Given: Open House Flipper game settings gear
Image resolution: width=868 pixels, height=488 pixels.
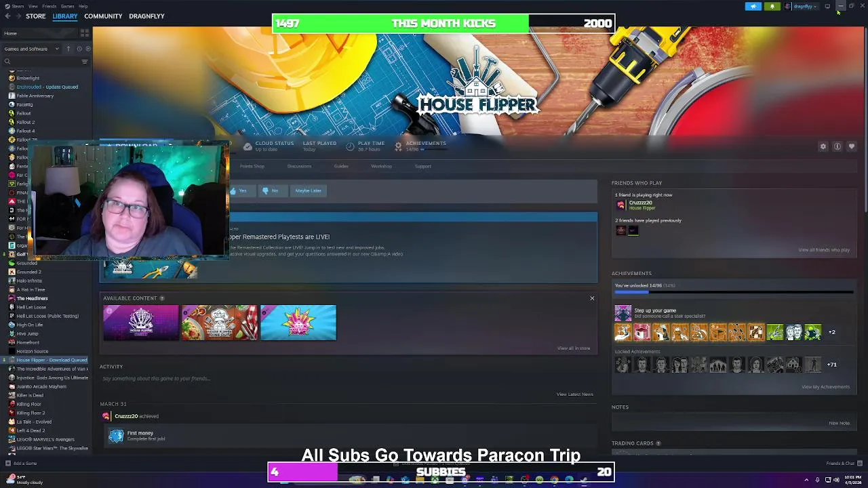Looking at the screenshot, I should point(823,146).
